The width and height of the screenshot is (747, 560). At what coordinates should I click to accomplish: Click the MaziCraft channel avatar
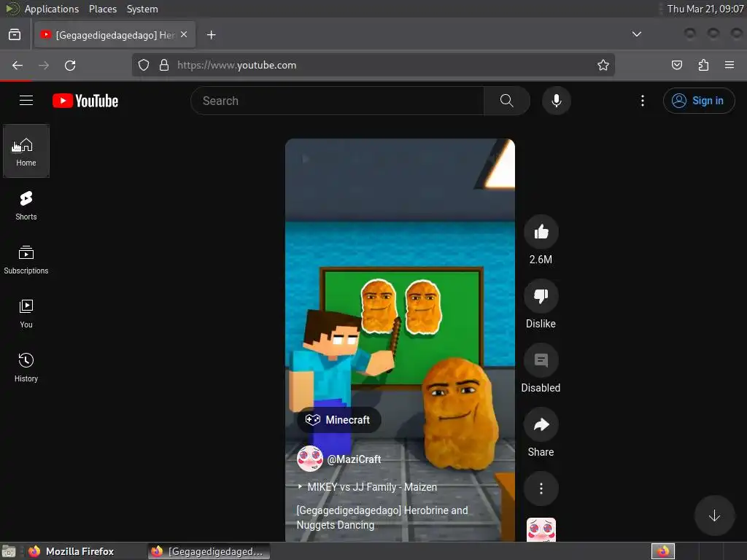[x=309, y=459]
